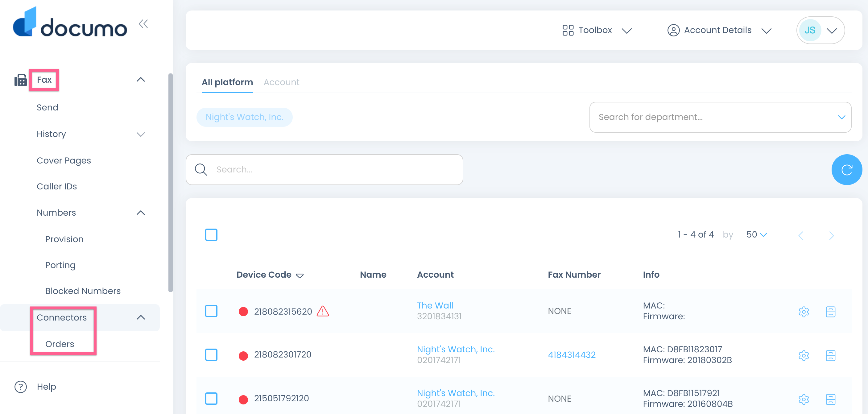Switch to the Account tab
The width and height of the screenshot is (868, 414).
pyautogui.click(x=281, y=82)
